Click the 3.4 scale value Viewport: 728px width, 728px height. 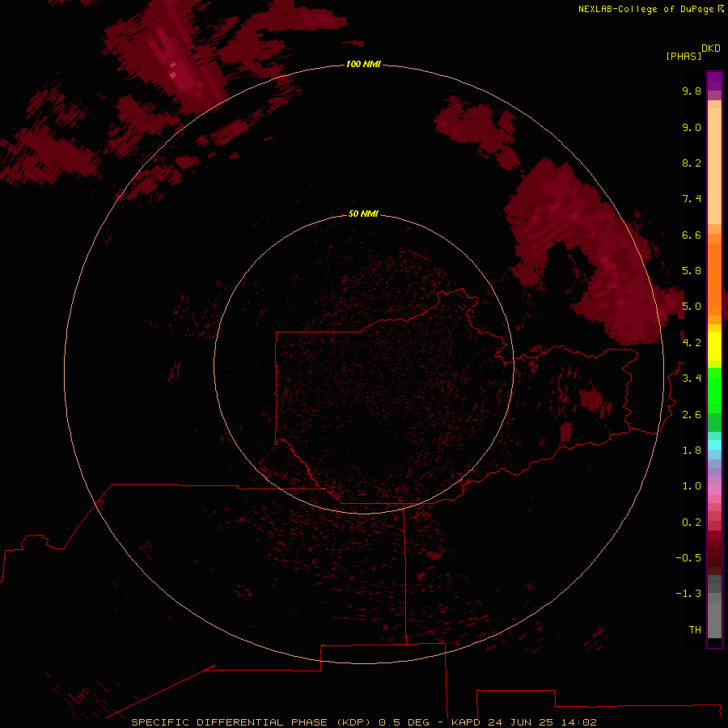(x=692, y=379)
